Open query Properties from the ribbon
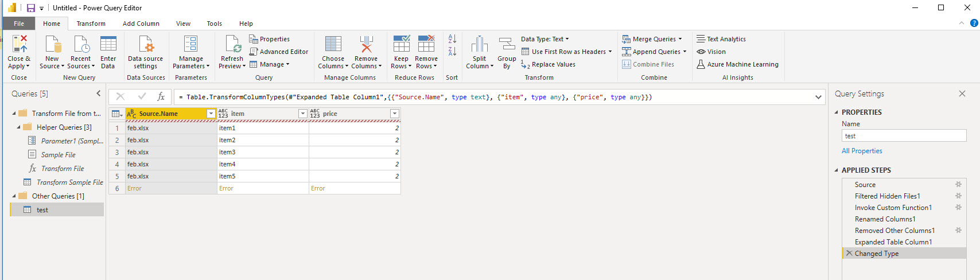 (x=269, y=39)
